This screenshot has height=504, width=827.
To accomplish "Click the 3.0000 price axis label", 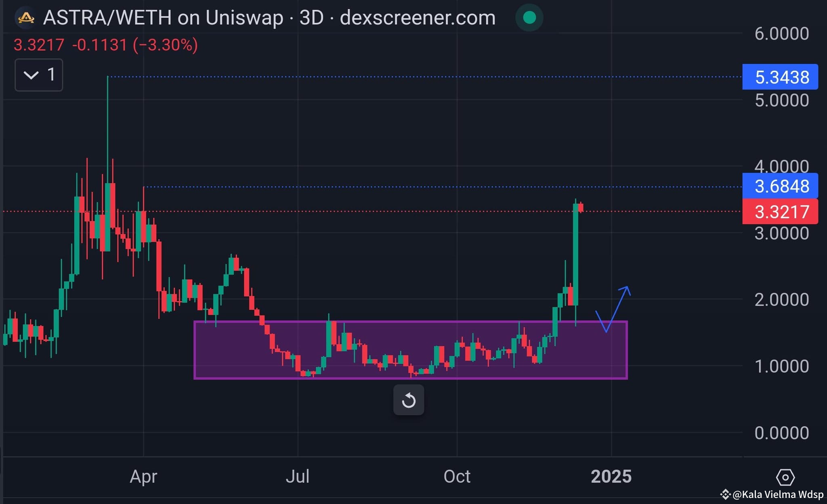I will (x=782, y=233).
